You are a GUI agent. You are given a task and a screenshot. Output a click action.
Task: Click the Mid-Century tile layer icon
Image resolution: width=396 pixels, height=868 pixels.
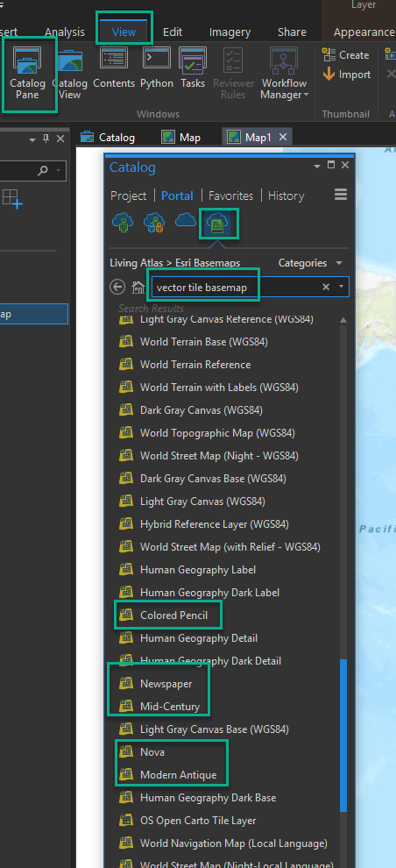[127, 706]
